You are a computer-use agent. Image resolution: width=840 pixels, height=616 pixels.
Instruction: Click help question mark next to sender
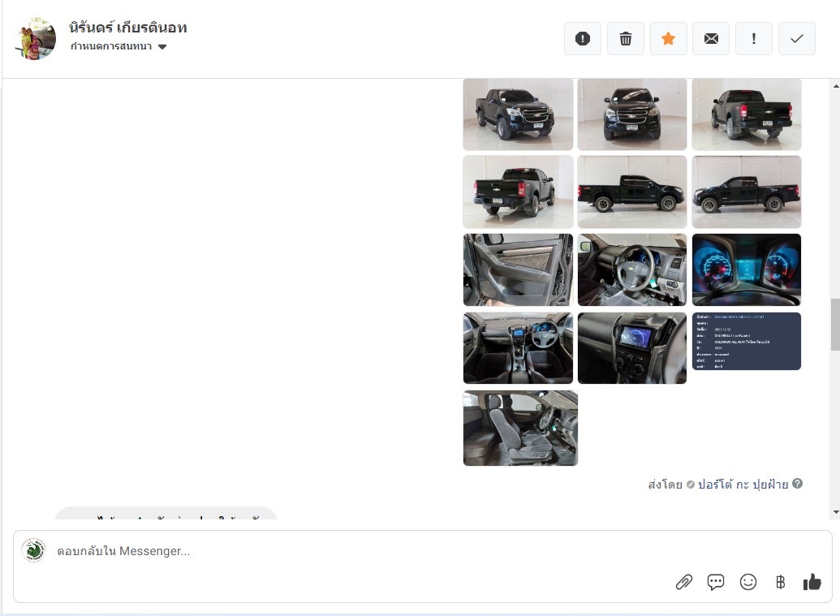[x=797, y=483]
